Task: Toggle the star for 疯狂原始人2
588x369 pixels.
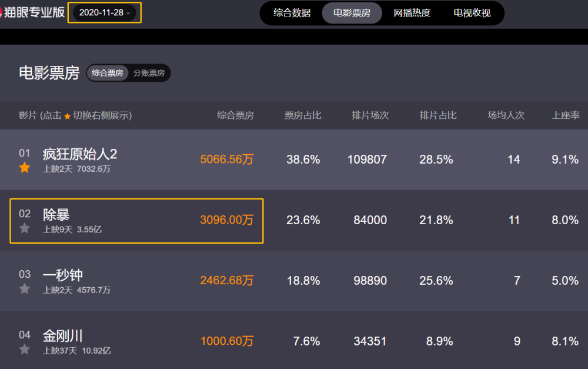Action: point(25,168)
